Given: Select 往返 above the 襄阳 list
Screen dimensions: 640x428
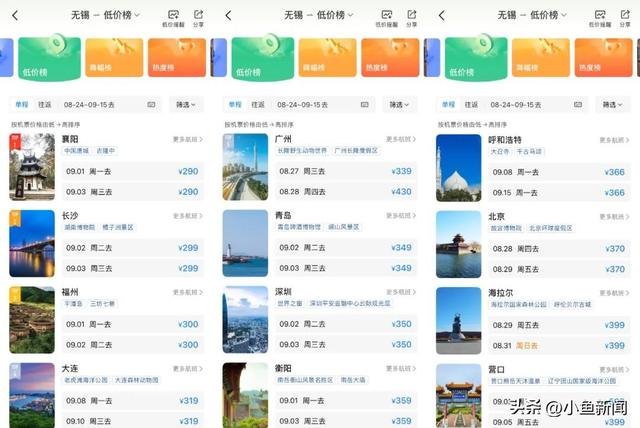Looking at the screenshot, I should (x=44, y=104).
